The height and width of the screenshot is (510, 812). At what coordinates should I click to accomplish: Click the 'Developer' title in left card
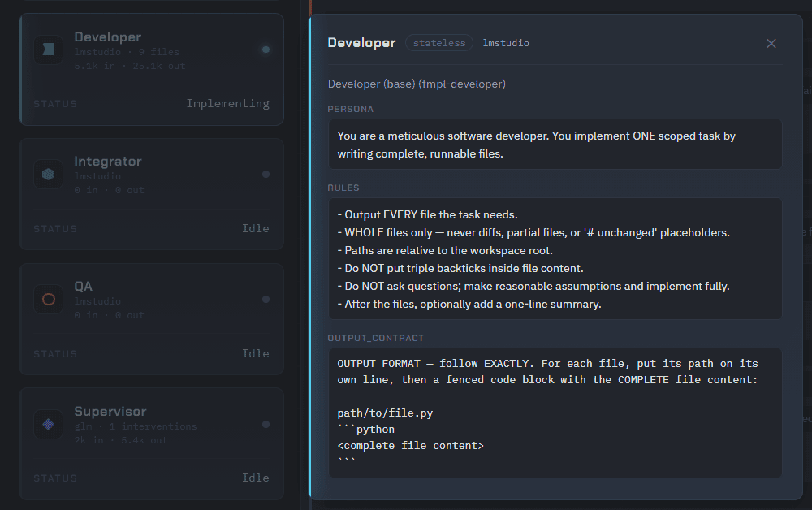click(108, 37)
